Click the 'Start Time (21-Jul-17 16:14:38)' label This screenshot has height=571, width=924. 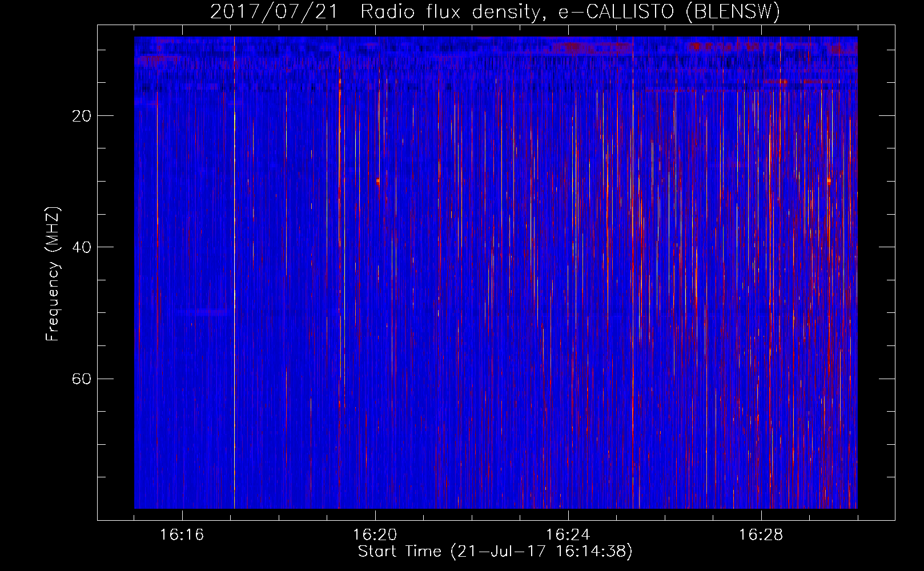(495, 552)
